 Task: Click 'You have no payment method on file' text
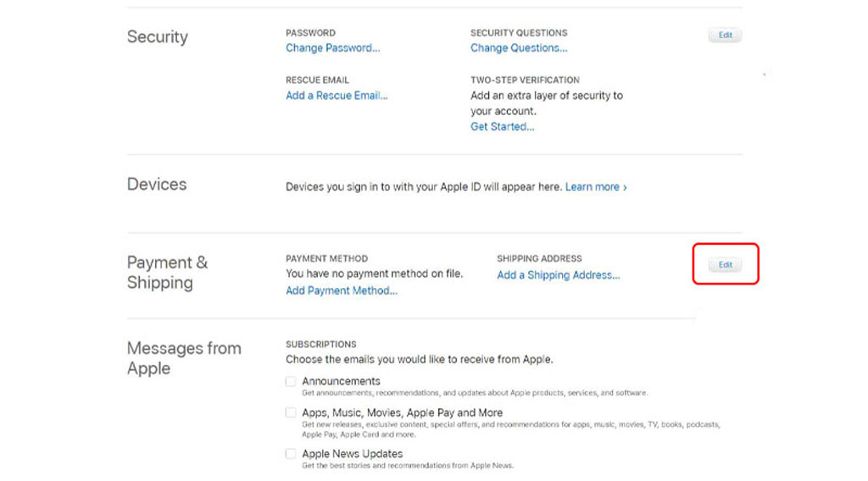(x=374, y=274)
